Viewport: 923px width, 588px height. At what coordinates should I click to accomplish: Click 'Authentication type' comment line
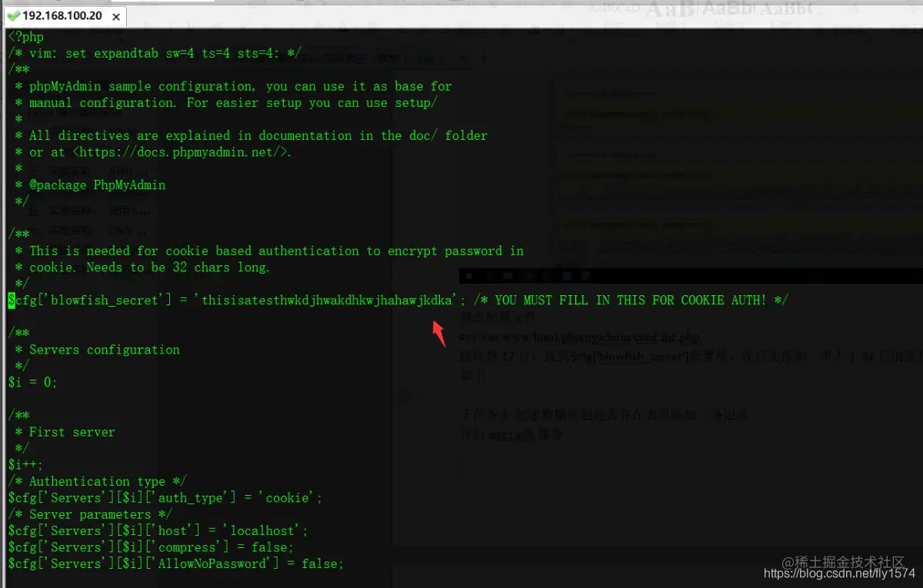click(x=98, y=482)
